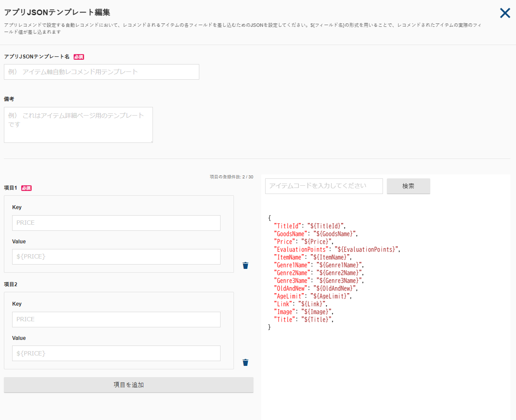Click the アプリJSONテンプレート名 label
Viewport: 516px width, 420px height.
tap(36, 57)
